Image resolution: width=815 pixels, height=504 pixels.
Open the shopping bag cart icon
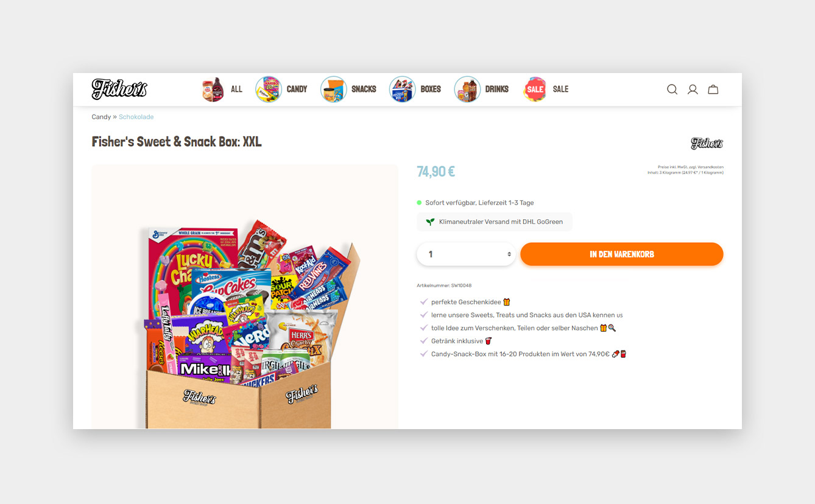click(x=713, y=89)
